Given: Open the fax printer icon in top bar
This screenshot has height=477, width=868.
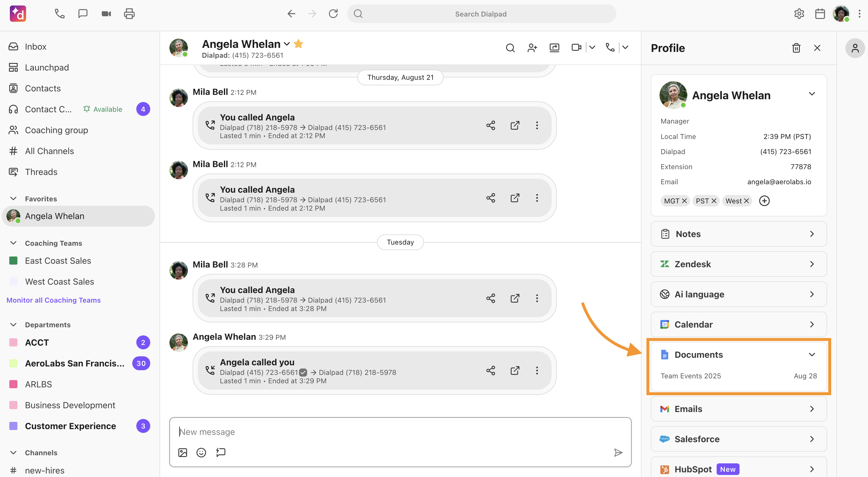Looking at the screenshot, I should pyautogui.click(x=129, y=14).
